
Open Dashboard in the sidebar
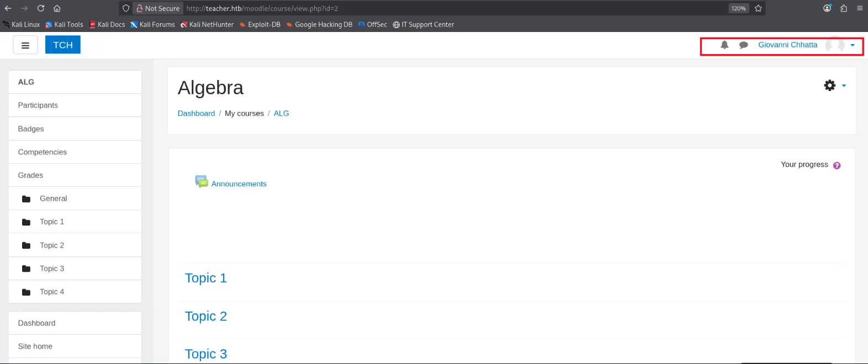pos(75,323)
